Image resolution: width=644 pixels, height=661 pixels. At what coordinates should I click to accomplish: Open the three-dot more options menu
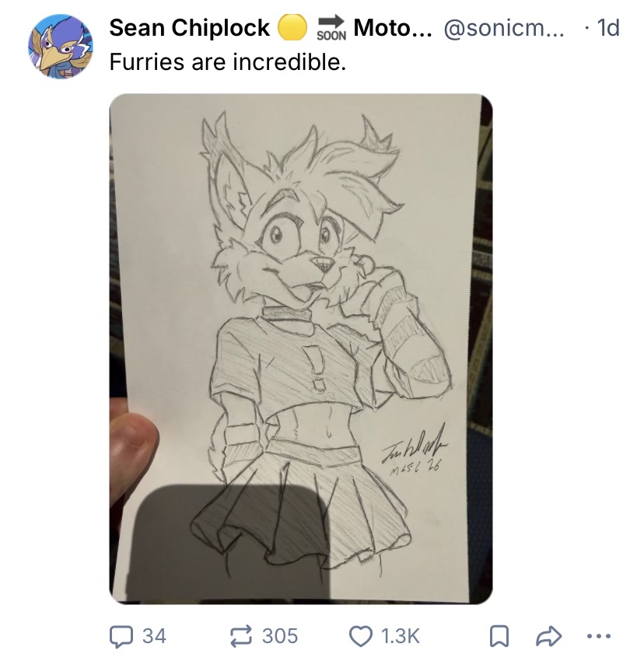(600, 636)
